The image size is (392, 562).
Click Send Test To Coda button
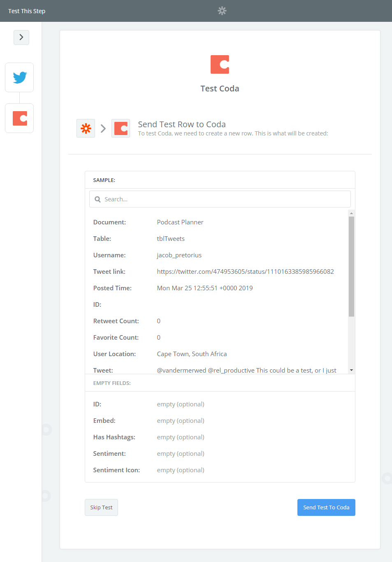[x=326, y=508]
